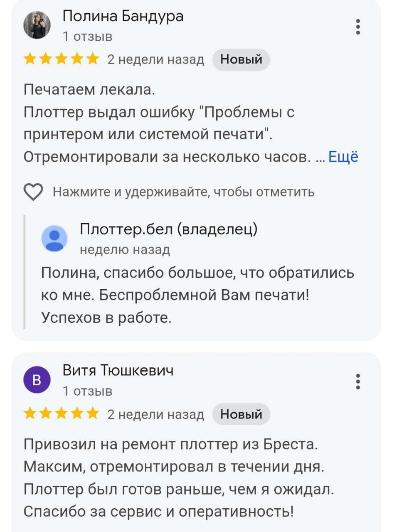Open Полина Бандура's profile photo
Viewport: 399px width, 532px height.
[x=37, y=25]
